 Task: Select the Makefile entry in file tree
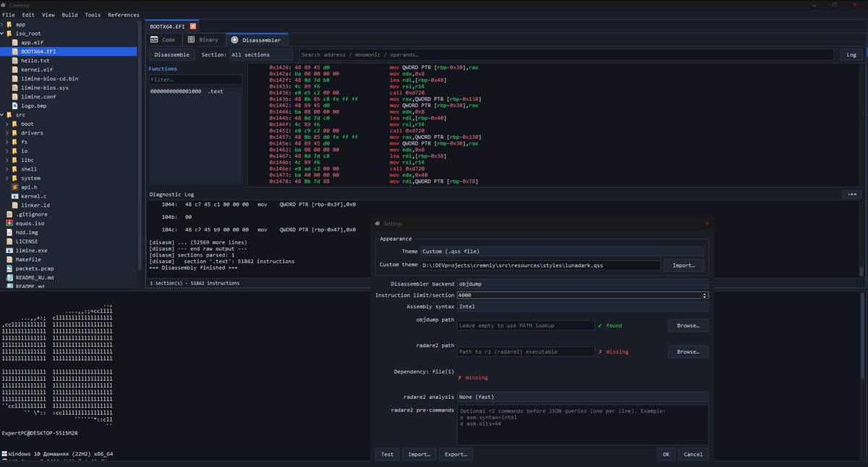[x=27, y=260]
